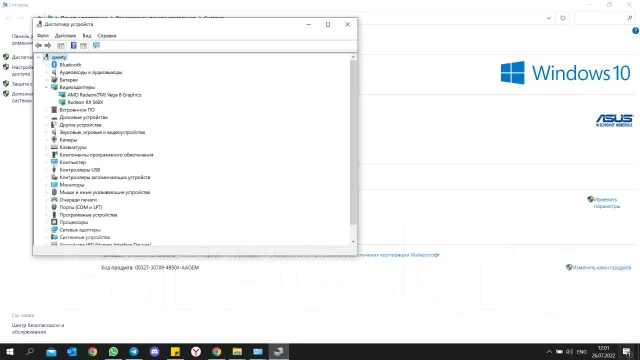Select Компоненты программного обеспечения row
Image resolution: width=640 pixels, height=360 pixels.
[106, 155]
